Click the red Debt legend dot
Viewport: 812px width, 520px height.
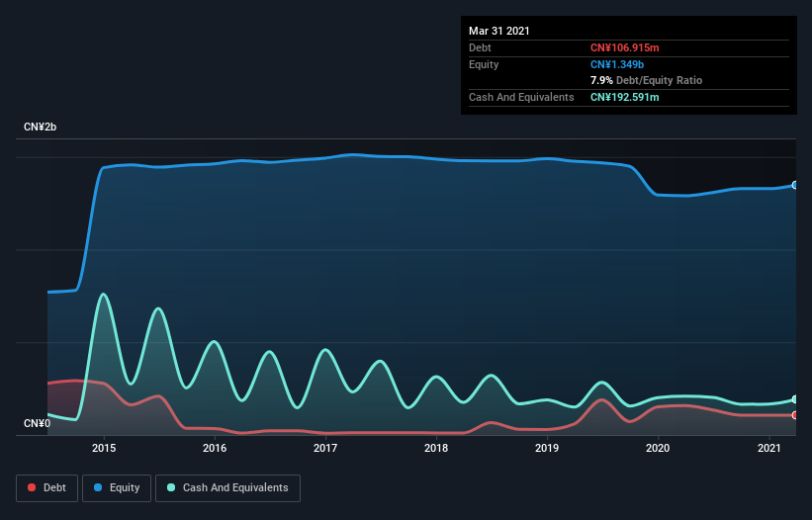tap(32, 487)
